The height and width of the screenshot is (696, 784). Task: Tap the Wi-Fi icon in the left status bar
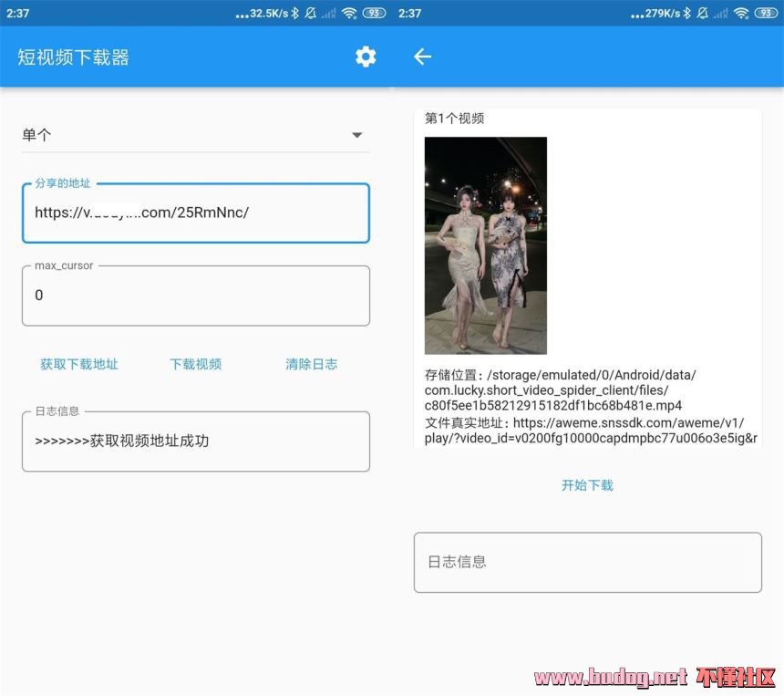coord(349,13)
